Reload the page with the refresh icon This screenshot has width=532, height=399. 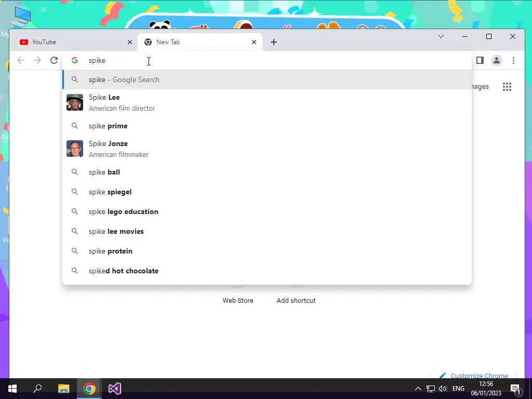pos(54,60)
